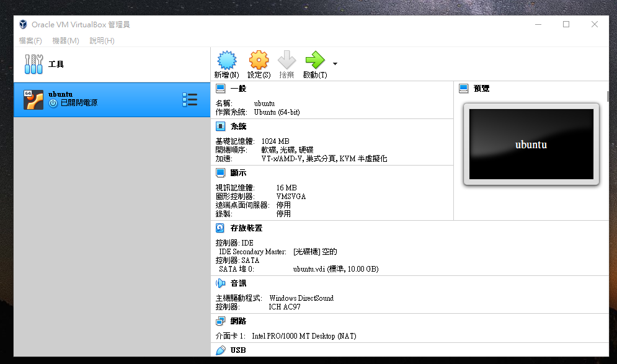Open Settings (設定) gear icon
This screenshot has height=364, width=617.
(x=259, y=60)
